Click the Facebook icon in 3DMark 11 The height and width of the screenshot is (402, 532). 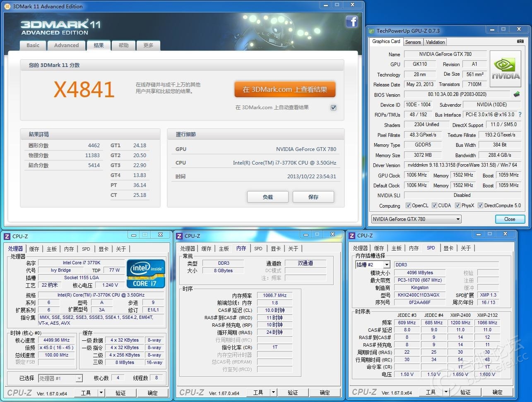coord(351,22)
